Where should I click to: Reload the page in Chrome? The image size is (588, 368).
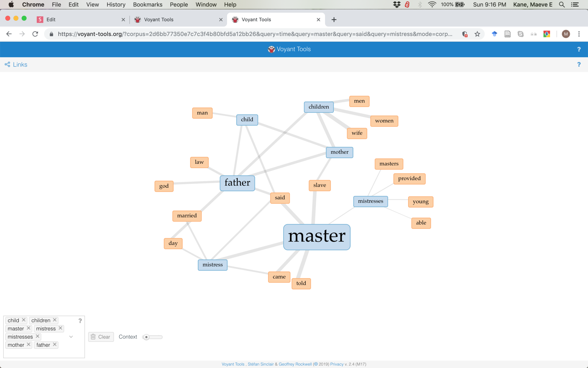(35, 34)
